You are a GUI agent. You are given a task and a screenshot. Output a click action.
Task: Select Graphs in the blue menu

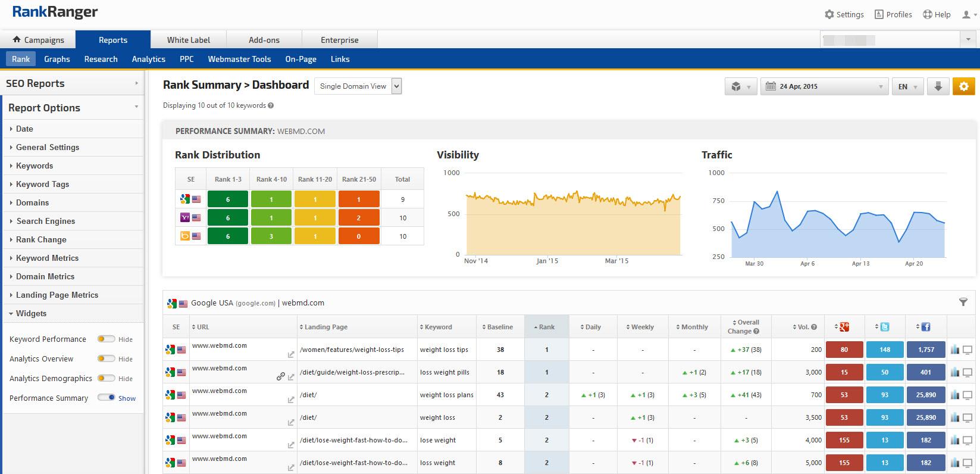tap(57, 59)
